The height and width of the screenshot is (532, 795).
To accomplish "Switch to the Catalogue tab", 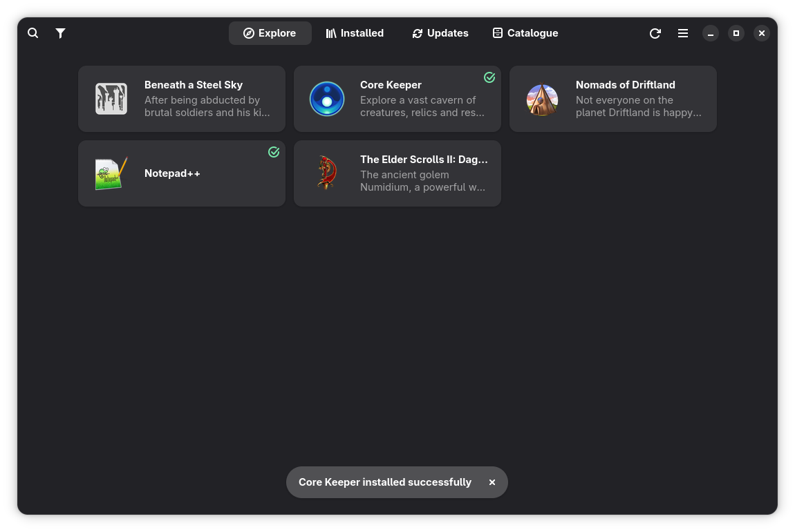I will [525, 33].
